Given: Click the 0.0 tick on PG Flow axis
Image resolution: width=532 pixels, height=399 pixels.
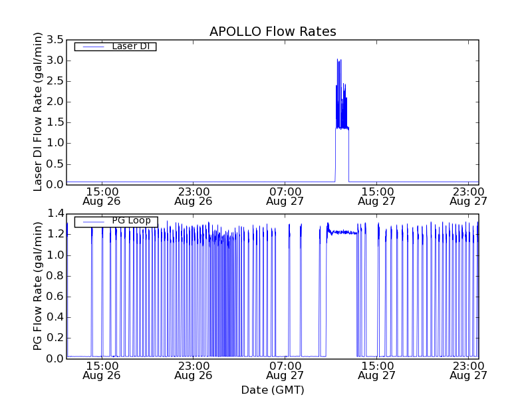Looking at the screenshot, I should point(55,358).
